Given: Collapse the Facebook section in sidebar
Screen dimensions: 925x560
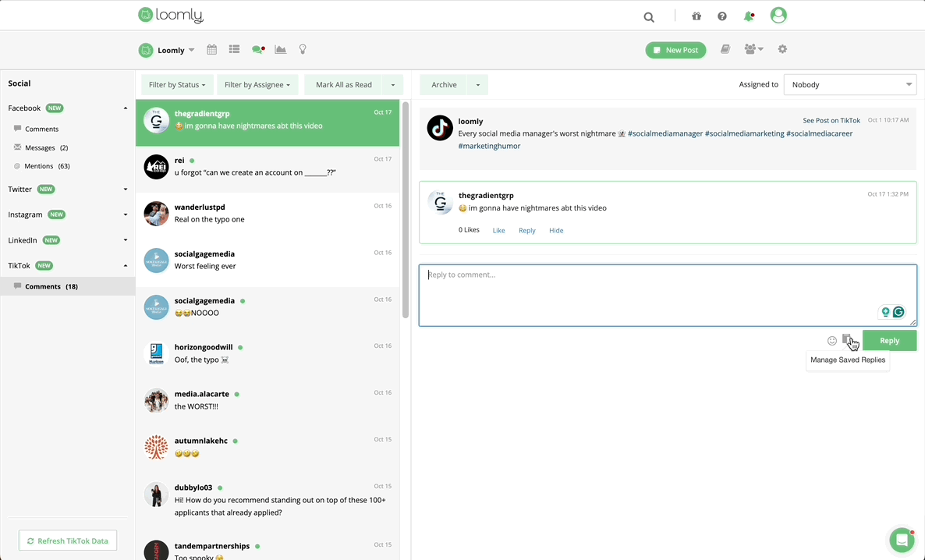Looking at the screenshot, I should [x=125, y=108].
